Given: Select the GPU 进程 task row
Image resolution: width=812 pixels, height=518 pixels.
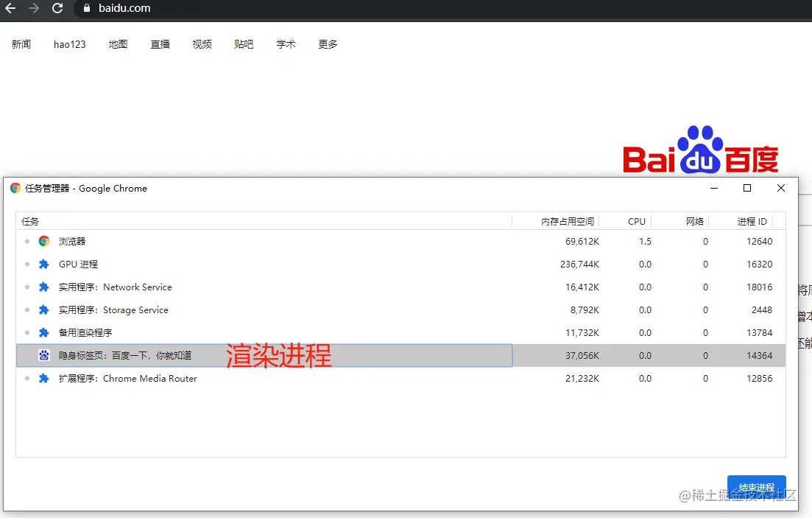Looking at the screenshot, I should 400,264.
